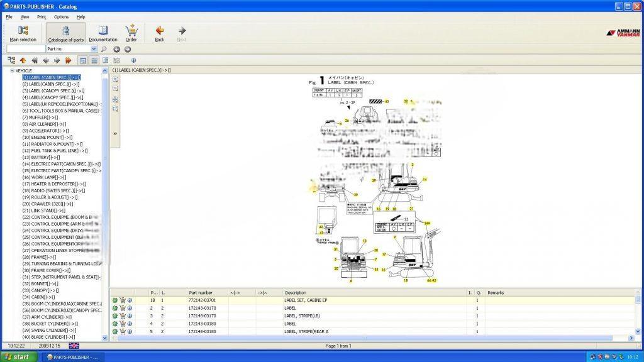
Task: Zoom in on the parts diagram
Action: coord(116,79)
